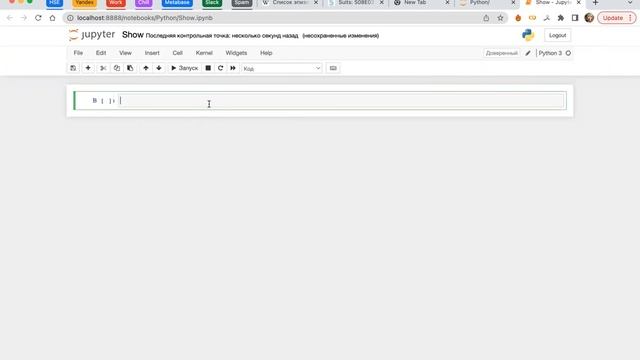
Task: Go back in browser history
Action: coord(9,18)
